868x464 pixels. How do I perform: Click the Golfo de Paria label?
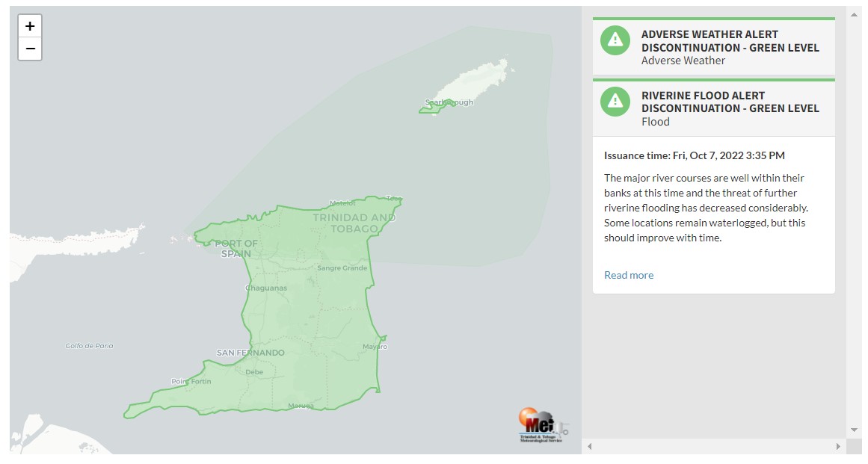pyautogui.click(x=89, y=346)
